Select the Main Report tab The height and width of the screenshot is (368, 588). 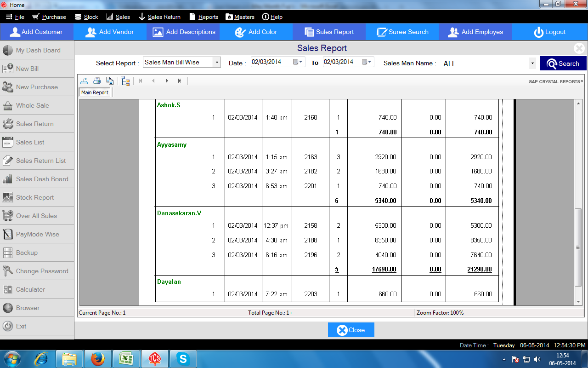tap(95, 92)
